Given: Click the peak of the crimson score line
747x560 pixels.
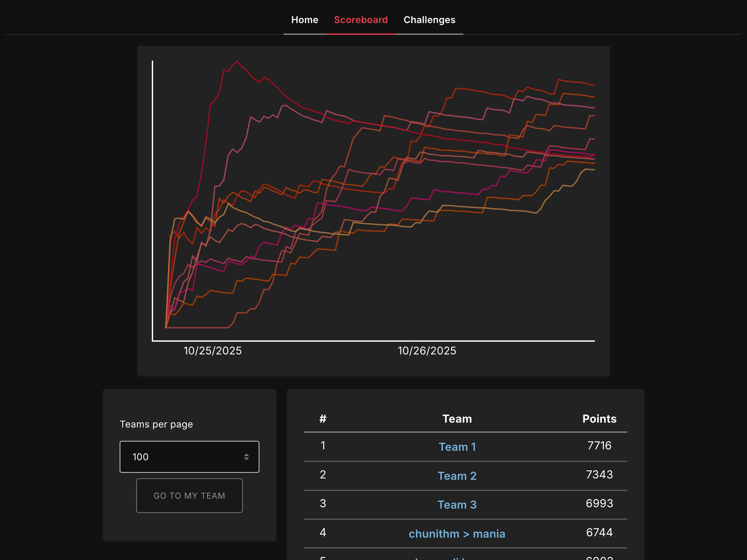Looking at the screenshot, I should pos(237,62).
